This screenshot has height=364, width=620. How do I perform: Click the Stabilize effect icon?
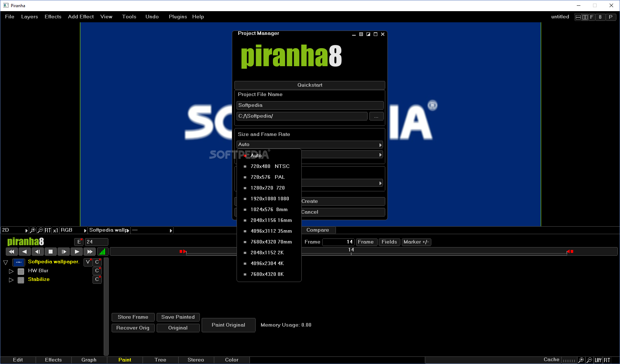pyautogui.click(x=21, y=280)
